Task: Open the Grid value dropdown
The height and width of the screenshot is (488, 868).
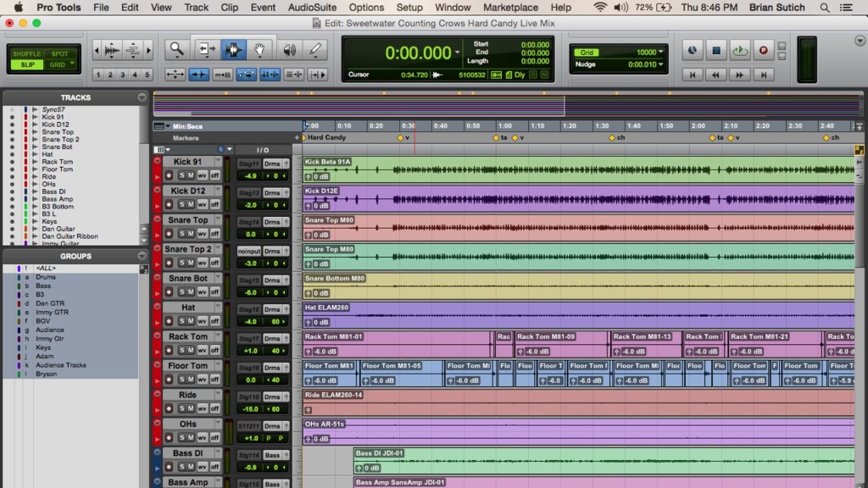Action: tap(660, 52)
